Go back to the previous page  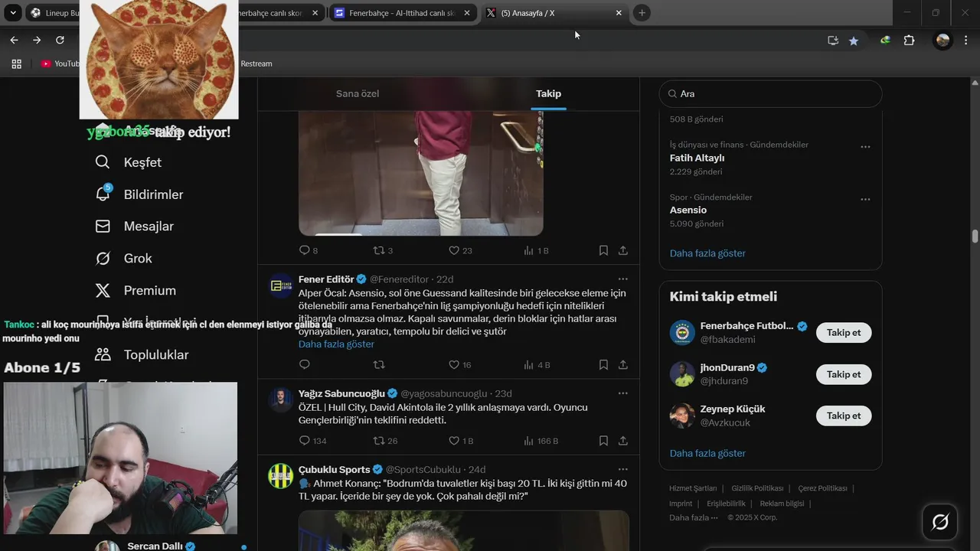click(14, 41)
